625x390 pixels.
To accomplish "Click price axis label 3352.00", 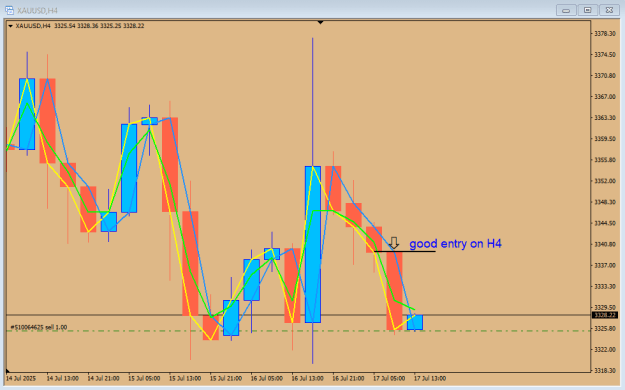I will pos(605,181).
